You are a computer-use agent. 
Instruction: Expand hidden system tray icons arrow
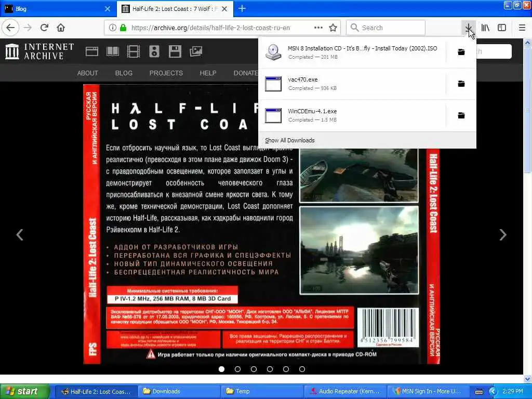[493, 392]
